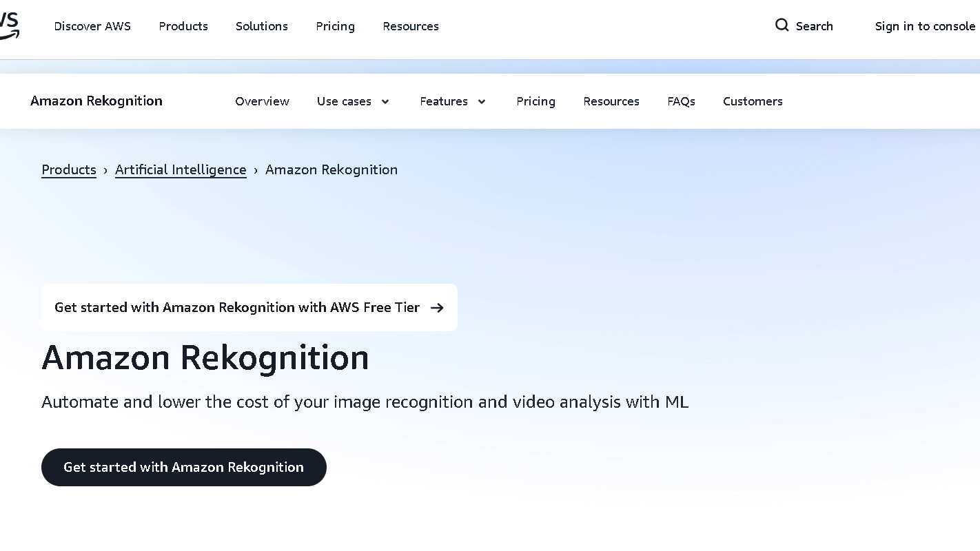Select the Overview tab

tap(262, 101)
